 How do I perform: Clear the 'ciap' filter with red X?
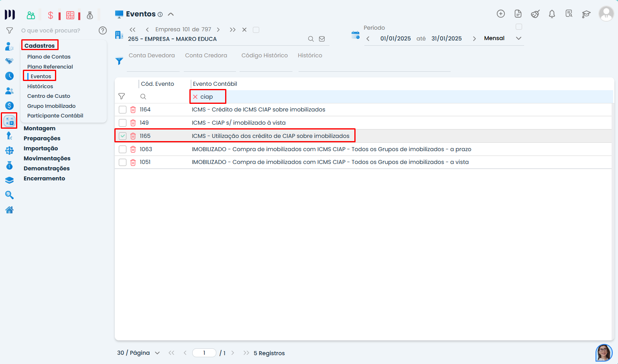click(x=195, y=97)
